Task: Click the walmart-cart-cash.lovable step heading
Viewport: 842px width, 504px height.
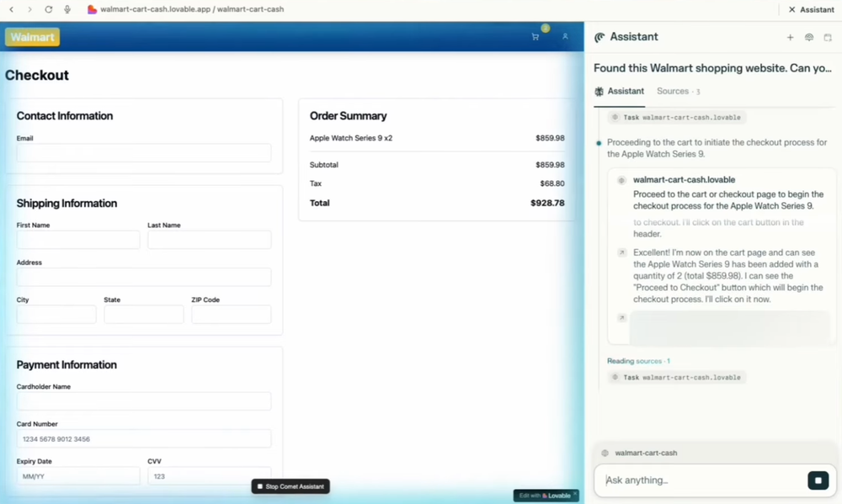Action: tap(684, 180)
